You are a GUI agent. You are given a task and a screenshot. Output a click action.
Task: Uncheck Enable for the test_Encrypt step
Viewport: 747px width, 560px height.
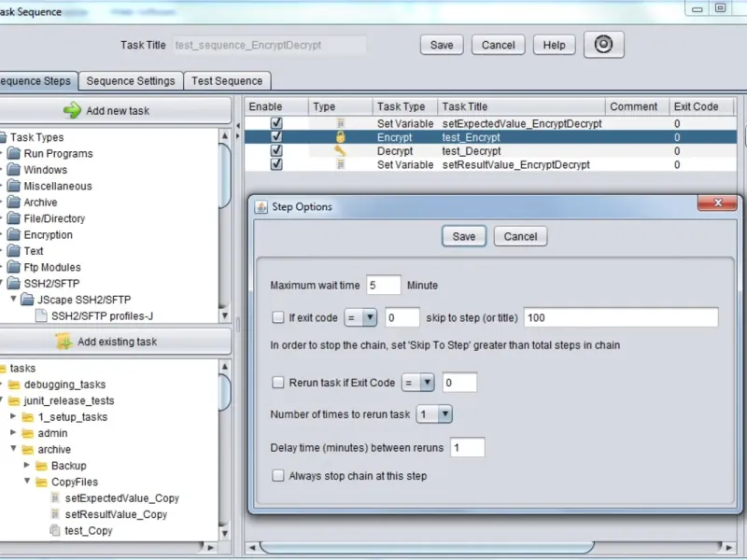[276, 137]
